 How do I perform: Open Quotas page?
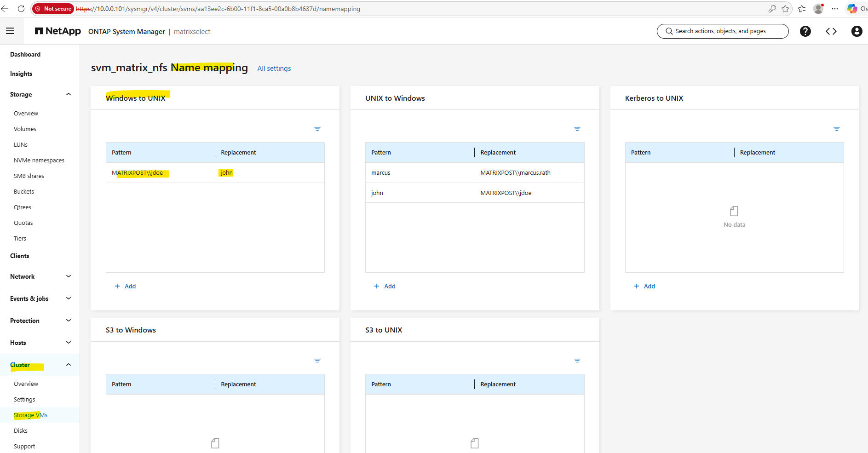23,223
